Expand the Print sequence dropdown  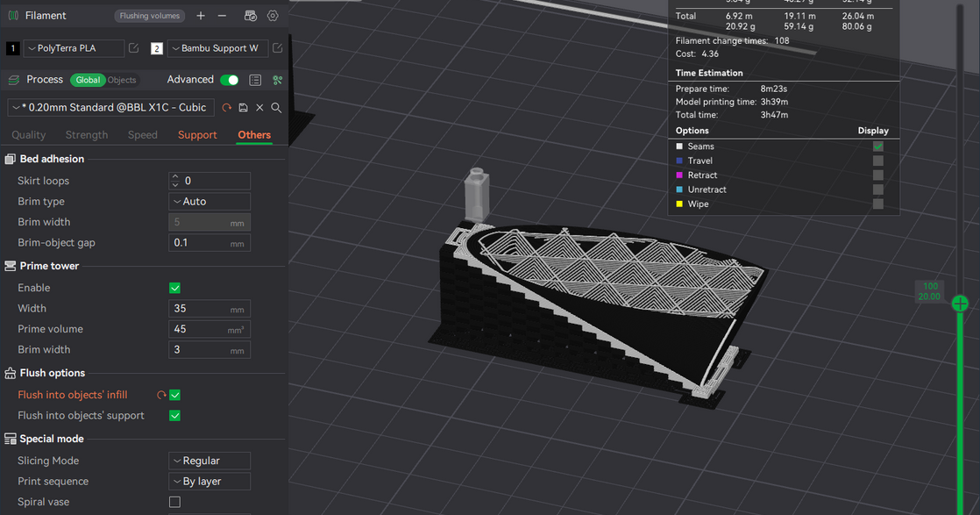click(209, 482)
